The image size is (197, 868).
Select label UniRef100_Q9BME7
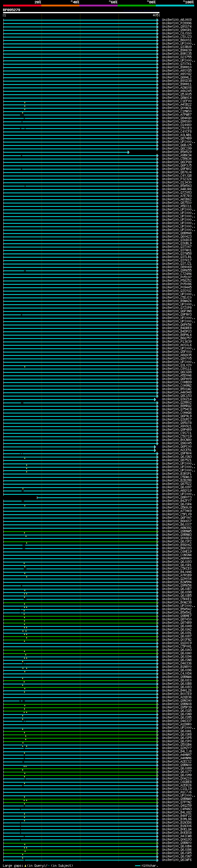(x=177, y=616)
